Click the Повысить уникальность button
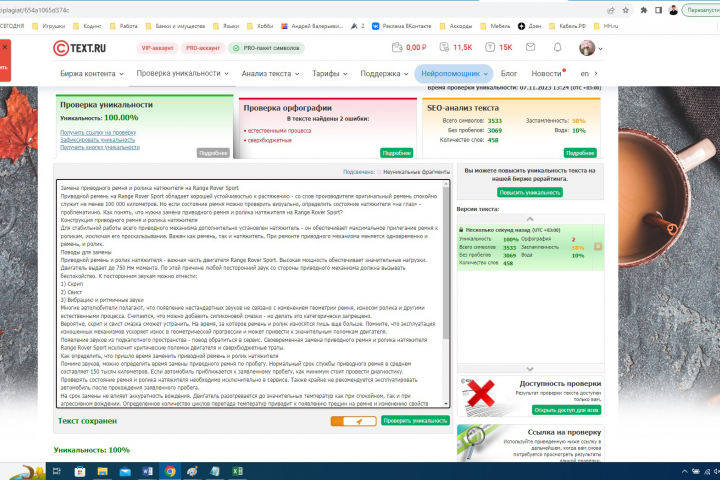 point(530,192)
